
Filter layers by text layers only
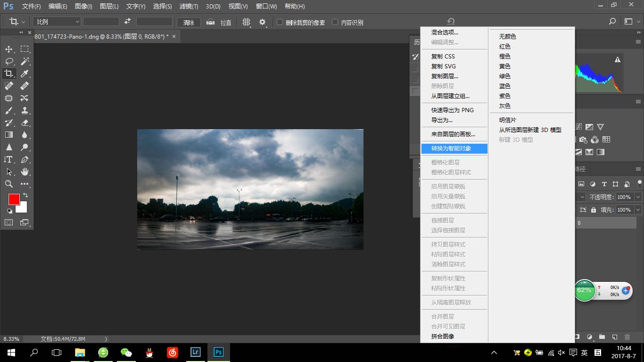(604, 185)
